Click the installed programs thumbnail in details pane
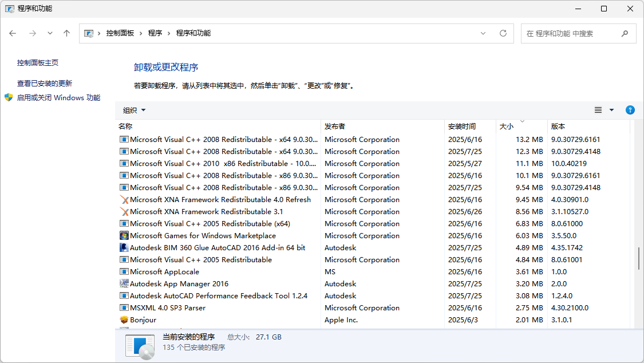Viewport: 644px width, 363px height. point(140,346)
